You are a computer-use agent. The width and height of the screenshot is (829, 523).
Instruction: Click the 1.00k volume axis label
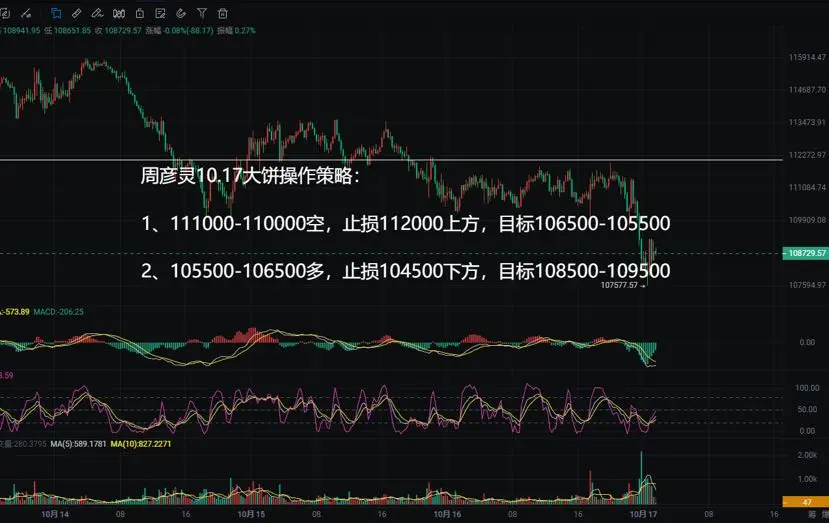coord(807,479)
